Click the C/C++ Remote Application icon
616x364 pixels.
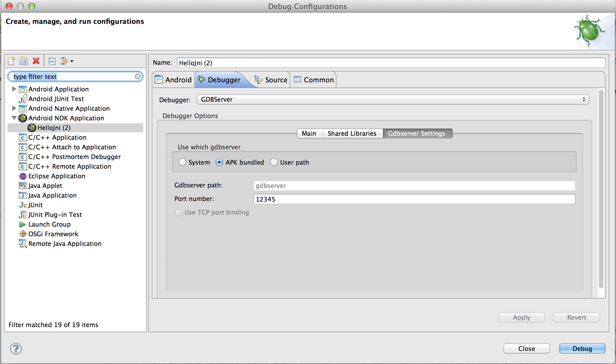pyautogui.click(x=22, y=166)
